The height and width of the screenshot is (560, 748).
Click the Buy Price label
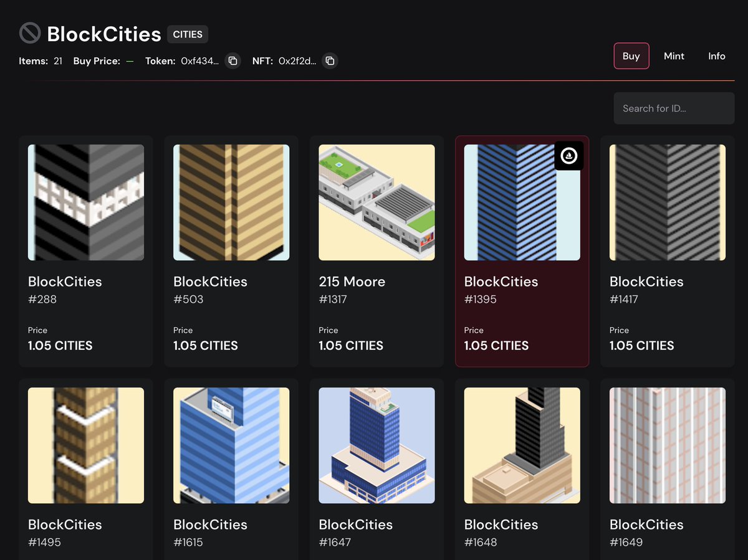(x=97, y=61)
